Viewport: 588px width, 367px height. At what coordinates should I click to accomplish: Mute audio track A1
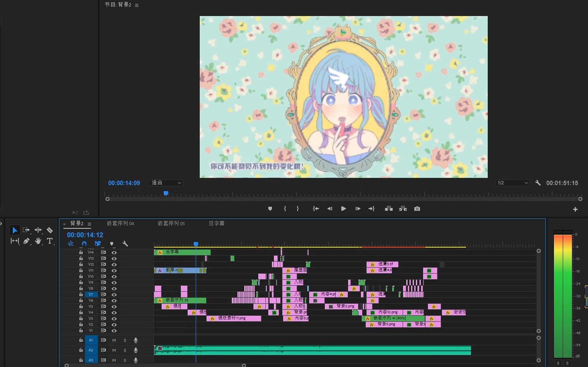(x=114, y=340)
